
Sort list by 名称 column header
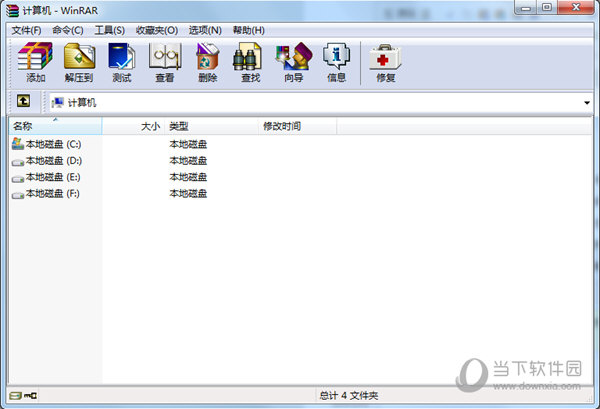23,126
